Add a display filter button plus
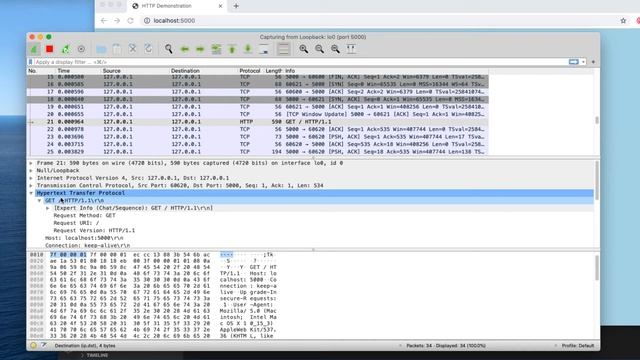The image size is (640, 360). (x=593, y=62)
